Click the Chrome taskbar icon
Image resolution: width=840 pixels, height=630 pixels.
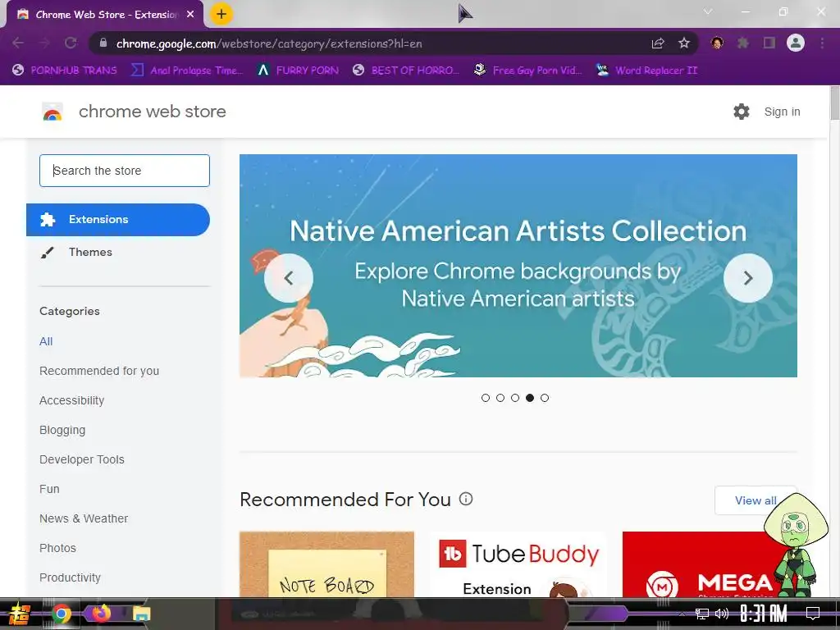click(x=61, y=614)
